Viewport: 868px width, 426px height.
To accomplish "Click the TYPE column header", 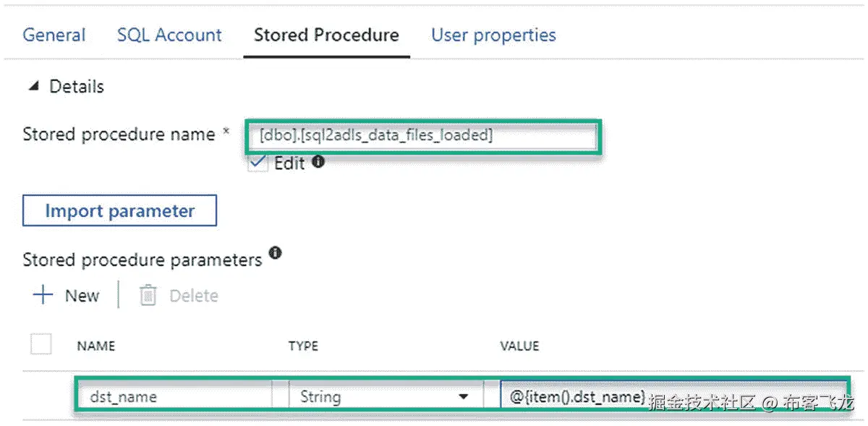I will click(x=303, y=346).
